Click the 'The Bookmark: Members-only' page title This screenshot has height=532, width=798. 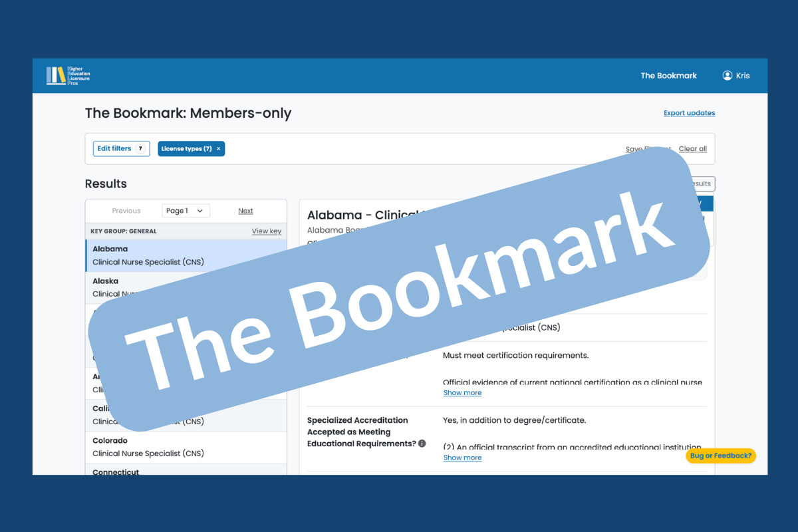pos(188,113)
